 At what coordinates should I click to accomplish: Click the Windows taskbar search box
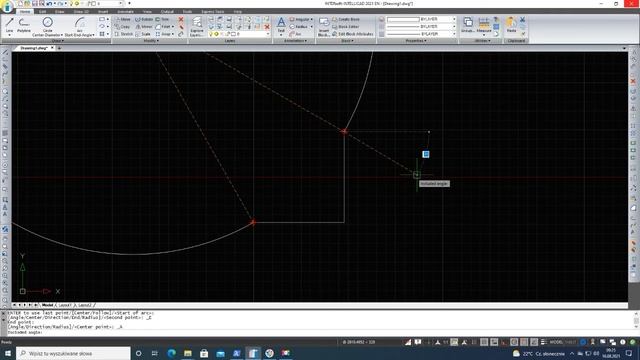pos(73,353)
